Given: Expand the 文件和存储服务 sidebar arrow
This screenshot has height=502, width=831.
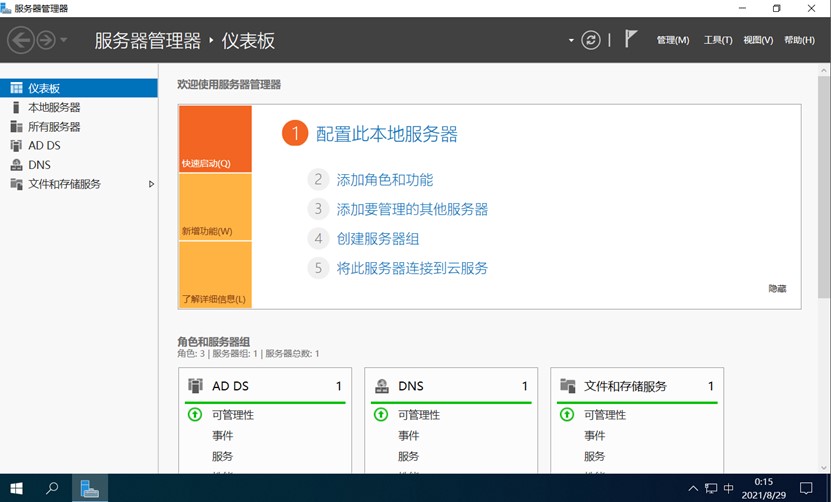Looking at the screenshot, I should point(151,184).
